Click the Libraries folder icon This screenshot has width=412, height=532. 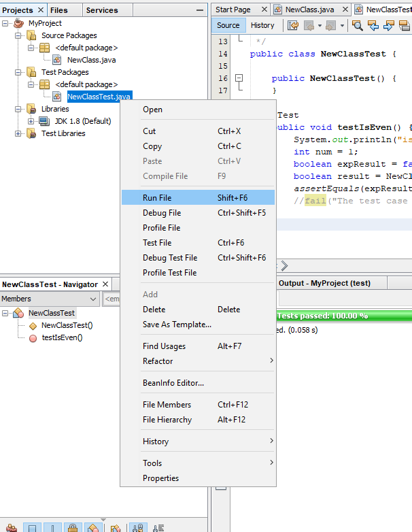tap(31, 109)
